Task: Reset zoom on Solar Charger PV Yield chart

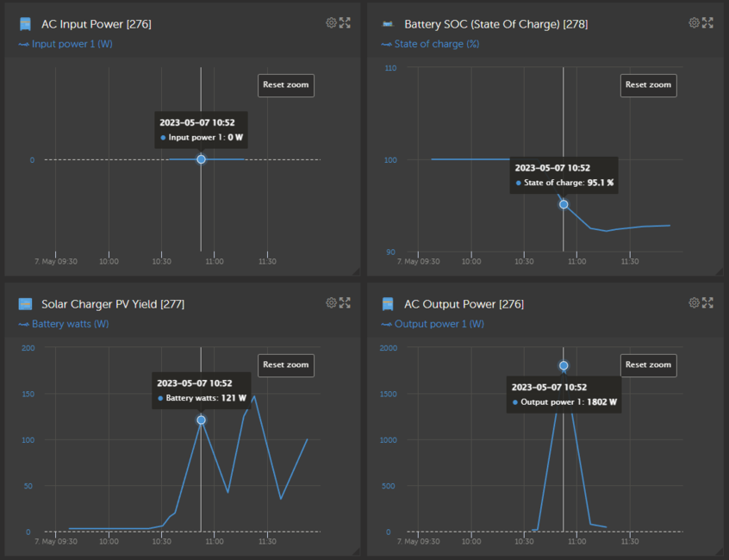Action: [x=286, y=365]
